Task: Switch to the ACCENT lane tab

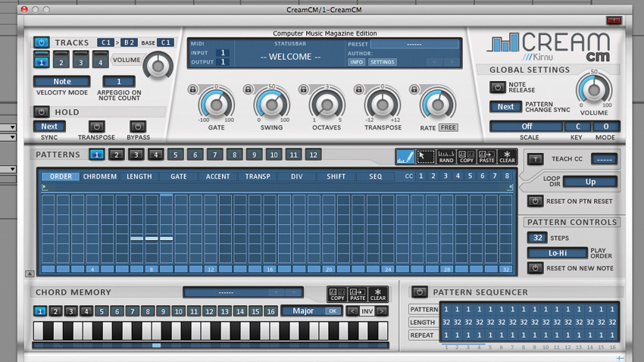Action: coord(217,176)
